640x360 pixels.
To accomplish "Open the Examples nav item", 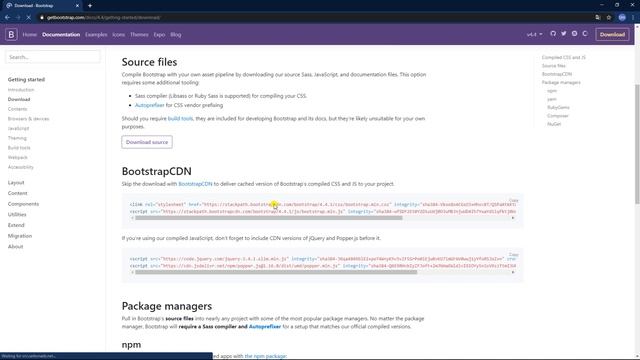I will 96,35.
